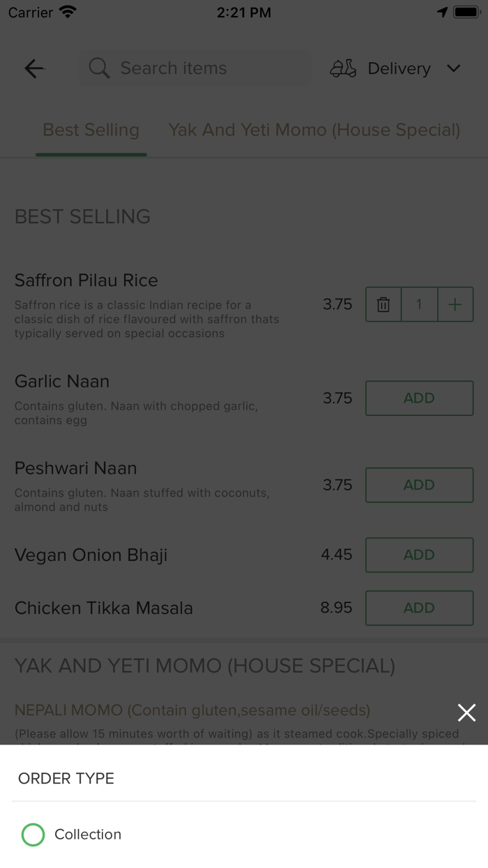Tap the back arrow icon
488x868 pixels.
pyautogui.click(x=34, y=68)
